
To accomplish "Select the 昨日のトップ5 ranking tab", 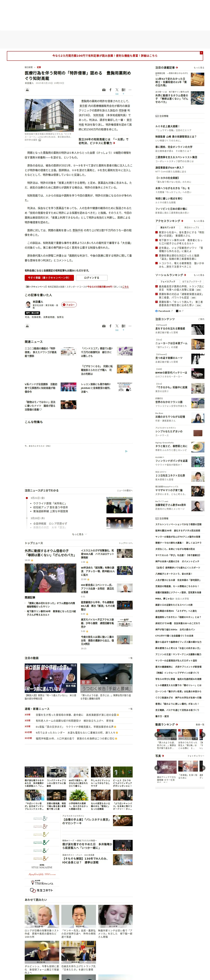I will pos(192,228).
